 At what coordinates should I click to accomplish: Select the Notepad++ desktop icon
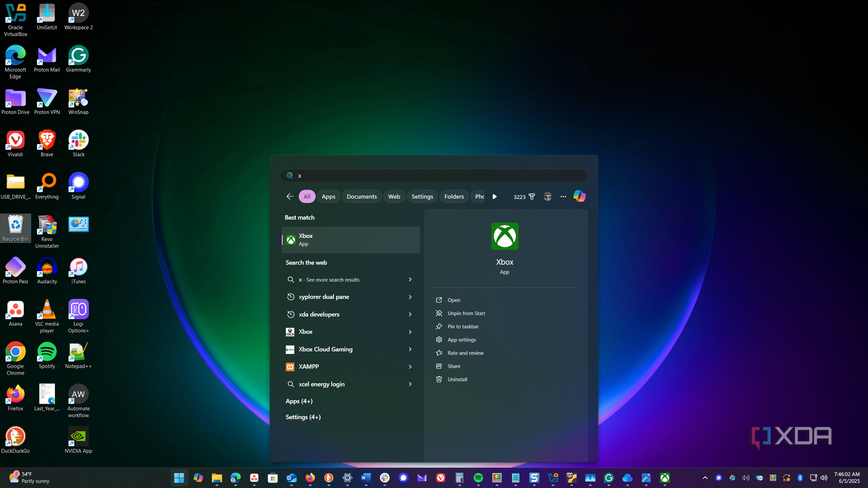click(78, 356)
